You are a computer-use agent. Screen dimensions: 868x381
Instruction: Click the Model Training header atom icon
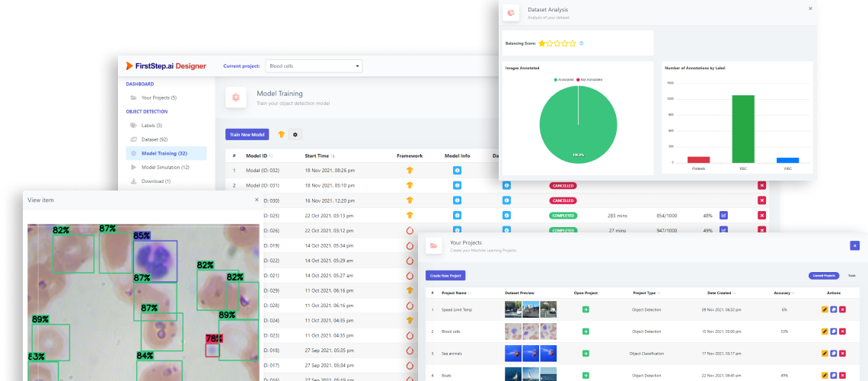pos(236,98)
